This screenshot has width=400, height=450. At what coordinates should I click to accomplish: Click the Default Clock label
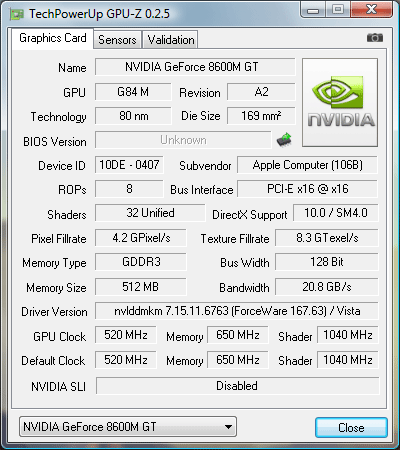[53, 361]
